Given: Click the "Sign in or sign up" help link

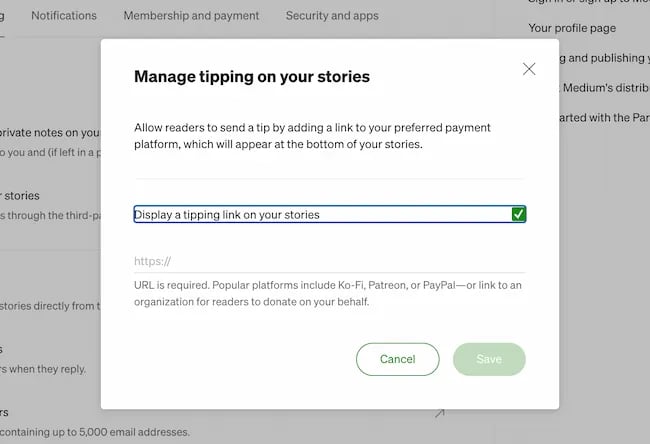Looking at the screenshot, I should (x=588, y=3).
